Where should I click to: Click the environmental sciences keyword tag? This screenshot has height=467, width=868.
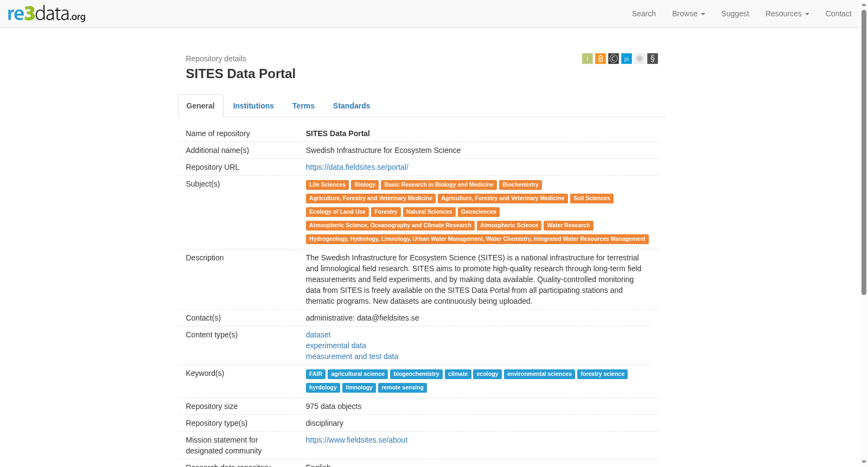pos(539,374)
